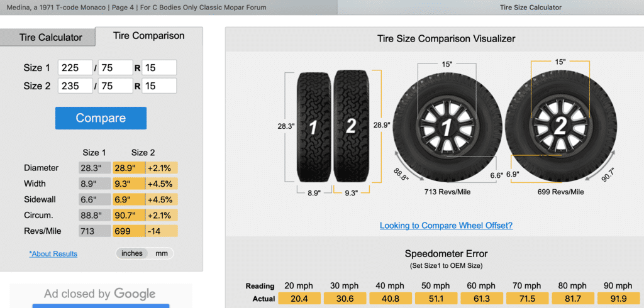Click the Size 2 width field
The image size is (644, 308).
[x=75, y=86]
